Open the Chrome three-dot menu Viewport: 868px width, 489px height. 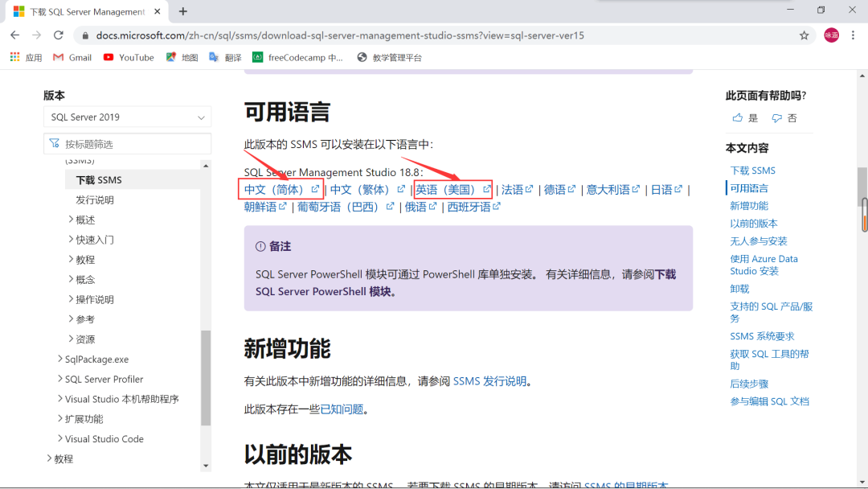(x=853, y=35)
